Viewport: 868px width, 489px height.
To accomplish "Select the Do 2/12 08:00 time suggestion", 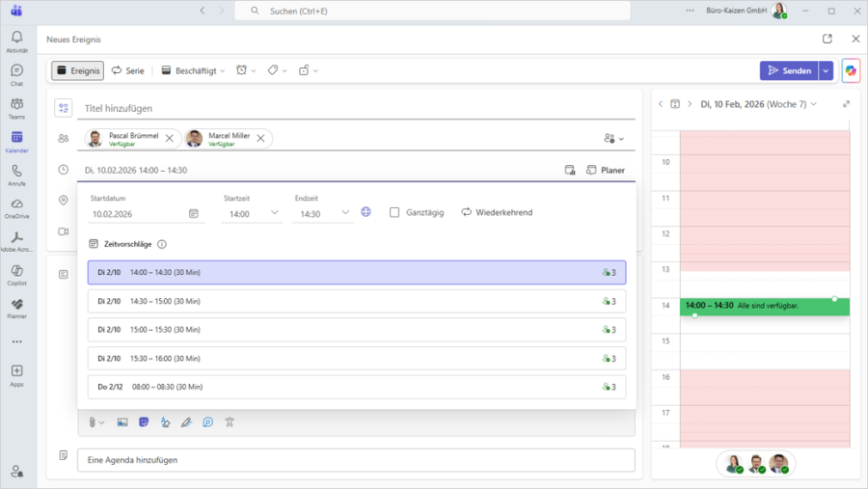I will coord(356,387).
